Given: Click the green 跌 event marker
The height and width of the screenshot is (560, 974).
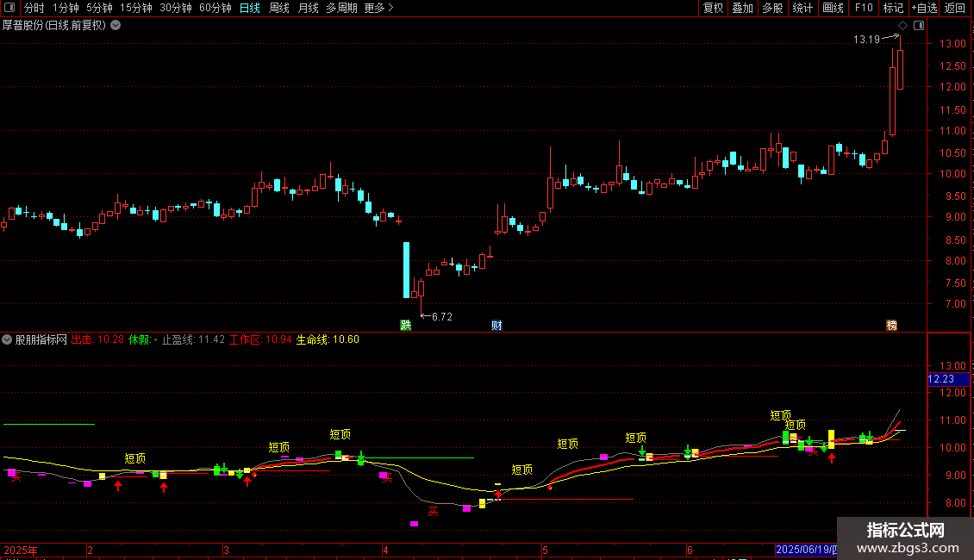Looking at the screenshot, I should (x=406, y=326).
